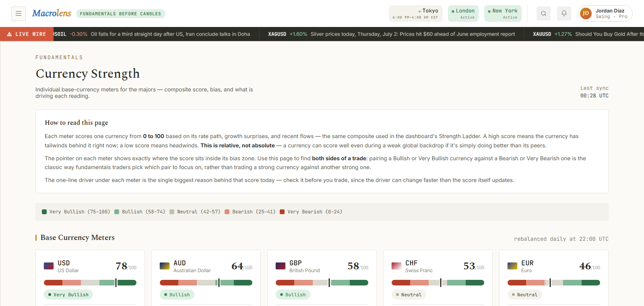The image size is (644, 306).
Task: Click the Bearish legend swatch
Action: 227,212
